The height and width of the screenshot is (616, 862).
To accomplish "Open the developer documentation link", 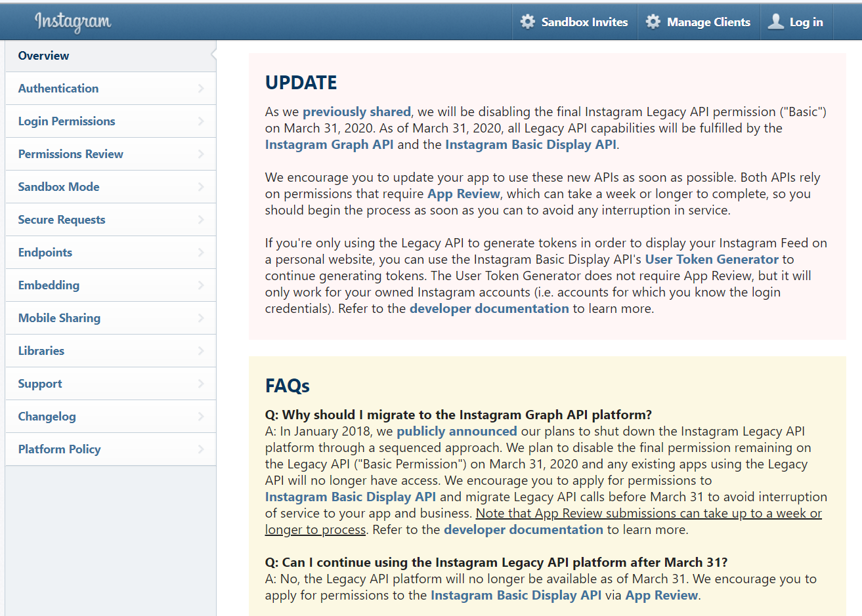I will pos(489,308).
